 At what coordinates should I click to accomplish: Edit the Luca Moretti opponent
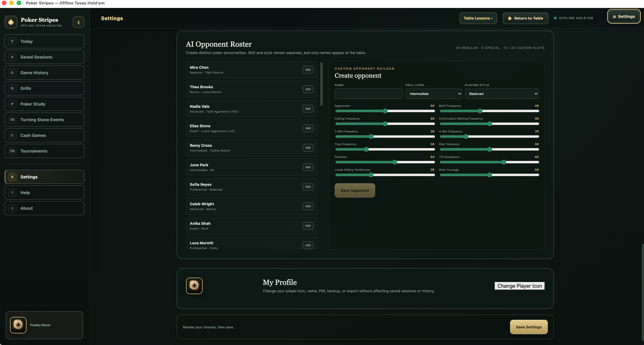coord(308,245)
